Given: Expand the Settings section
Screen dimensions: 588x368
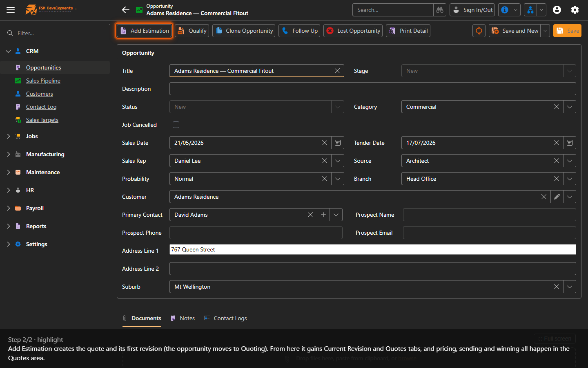Looking at the screenshot, I should point(8,244).
